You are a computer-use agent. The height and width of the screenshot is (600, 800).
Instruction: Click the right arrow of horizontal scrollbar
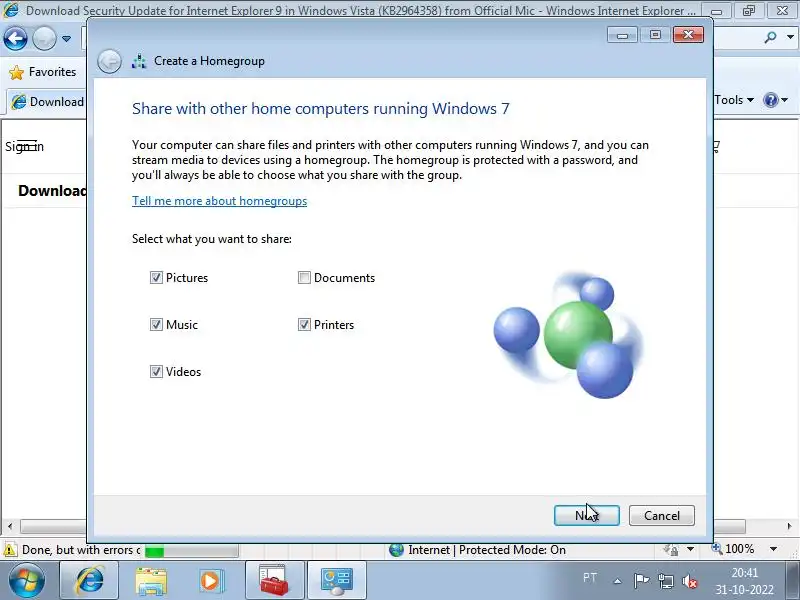pyautogui.click(x=789, y=526)
